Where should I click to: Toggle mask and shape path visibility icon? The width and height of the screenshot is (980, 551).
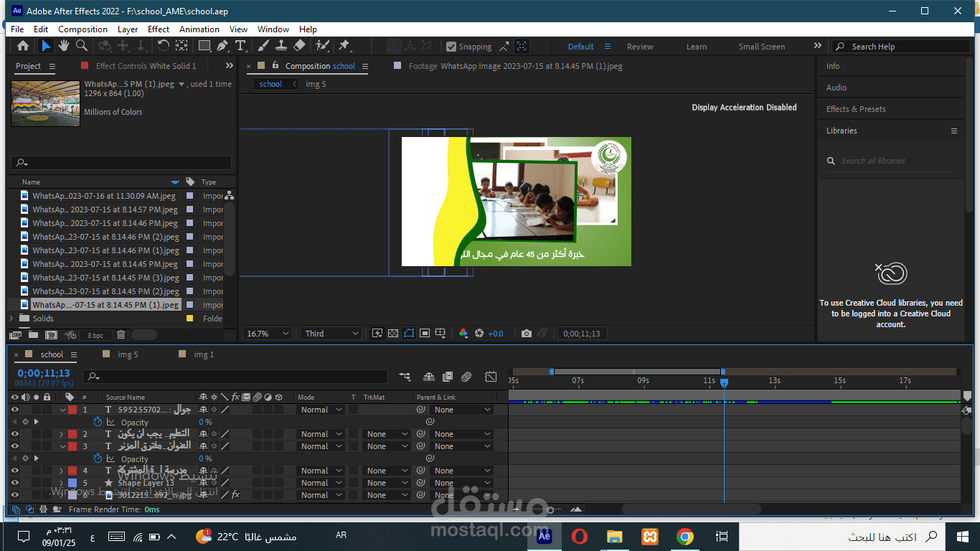pyautogui.click(x=409, y=334)
